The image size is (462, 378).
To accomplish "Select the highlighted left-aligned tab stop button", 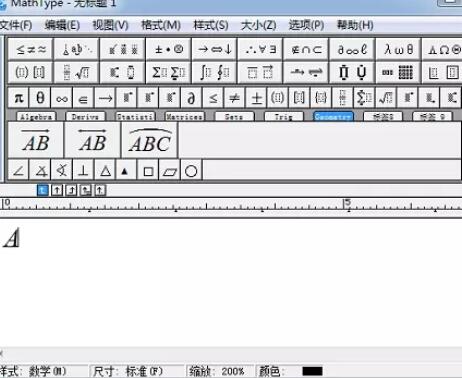I will click(x=42, y=190).
